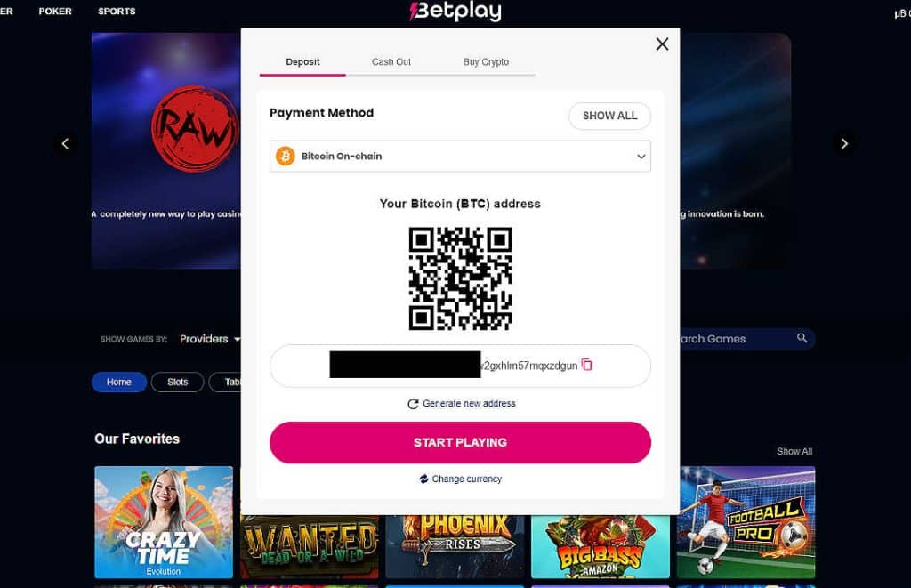911x588 pixels.
Task: Open the POKER menu item
Action: click(55, 11)
